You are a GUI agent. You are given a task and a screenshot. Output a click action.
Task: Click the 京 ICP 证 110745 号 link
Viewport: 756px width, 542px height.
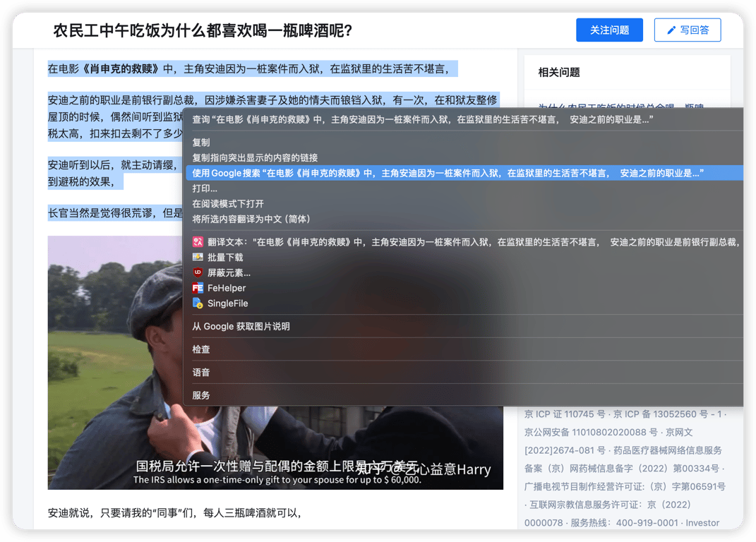565,414
